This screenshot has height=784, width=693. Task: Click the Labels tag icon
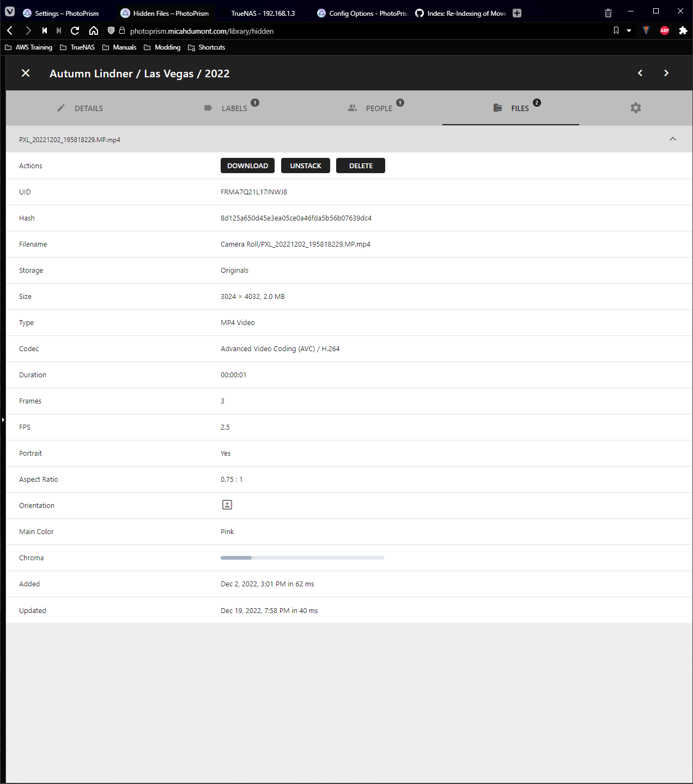pyautogui.click(x=208, y=108)
